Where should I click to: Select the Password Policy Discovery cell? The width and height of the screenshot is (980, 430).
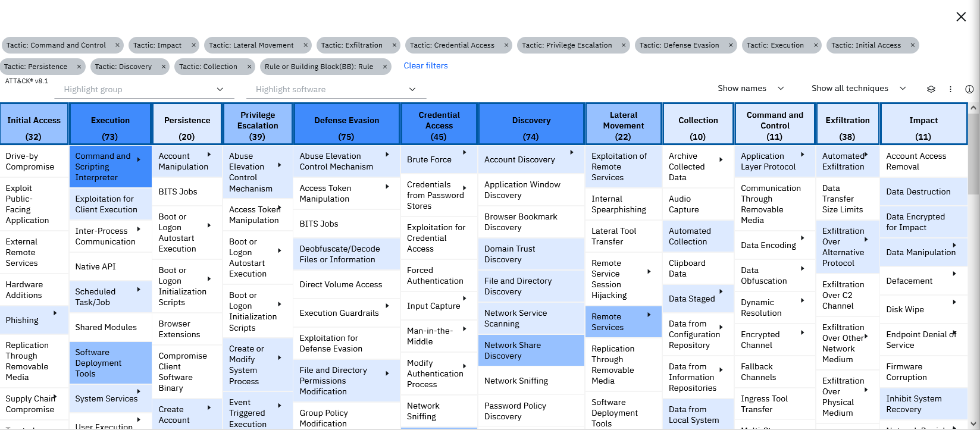click(x=531, y=411)
